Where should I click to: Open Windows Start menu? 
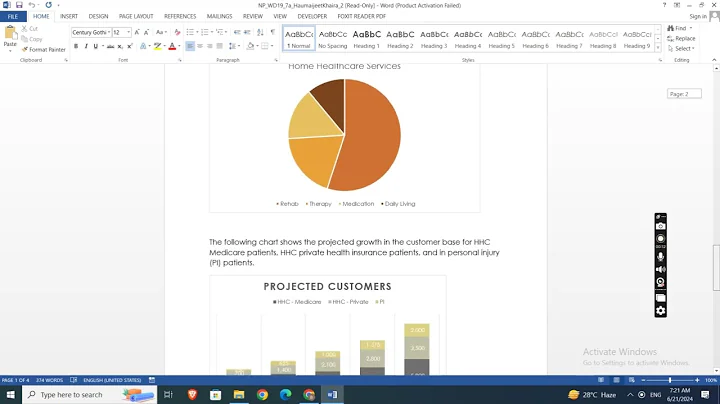pos(11,395)
